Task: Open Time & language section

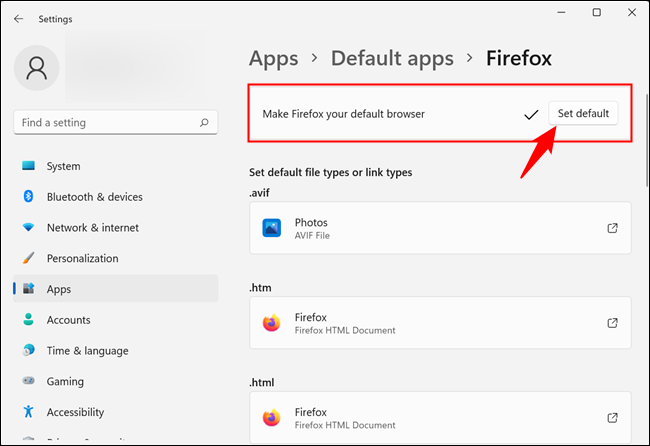Action: coord(87,351)
